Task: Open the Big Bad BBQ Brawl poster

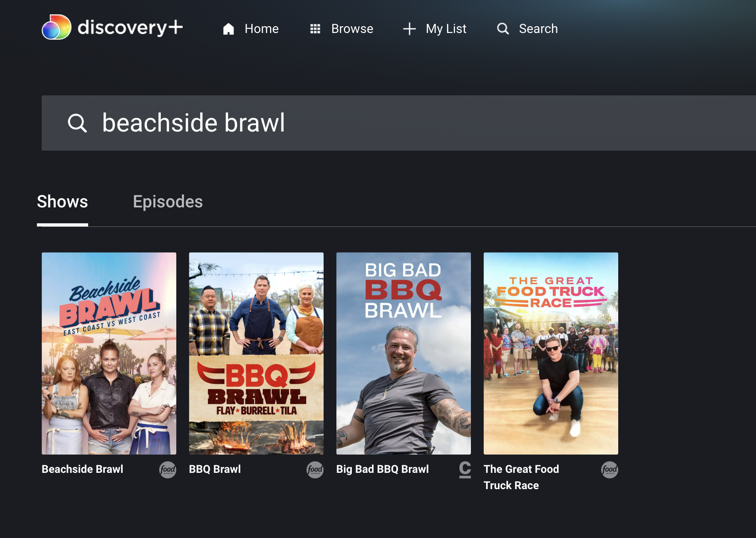Action: click(403, 353)
